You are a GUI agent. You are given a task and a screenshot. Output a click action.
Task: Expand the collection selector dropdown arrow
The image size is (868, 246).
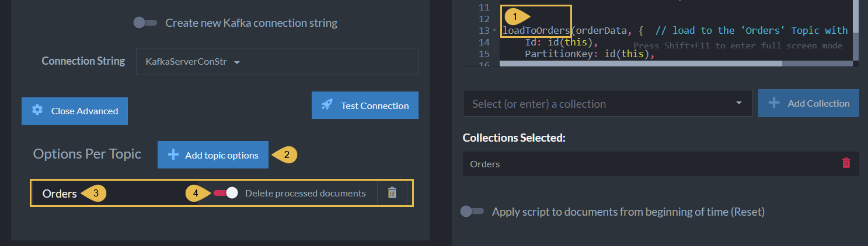pyautogui.click(x=740, y=103)
